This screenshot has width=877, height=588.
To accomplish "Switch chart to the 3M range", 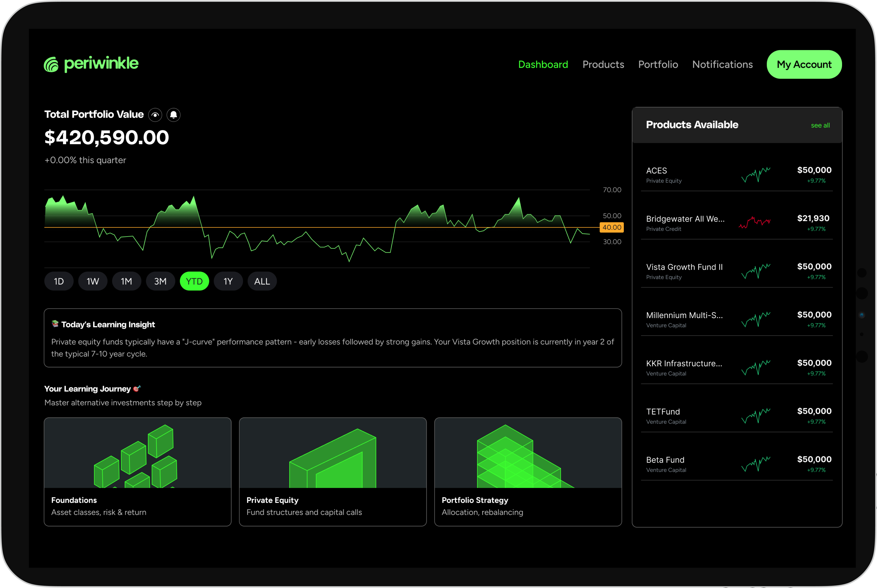I will point(160,281).
